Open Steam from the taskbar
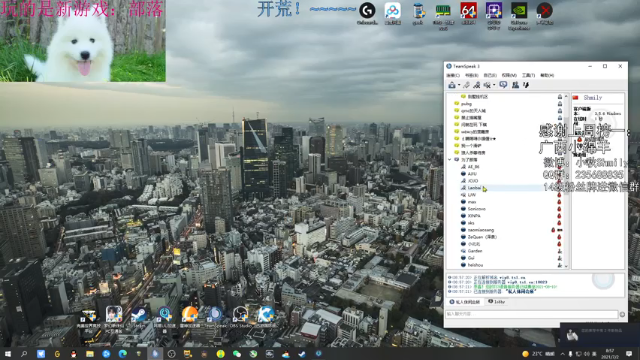Image resolution: width=640 pixels, height=360 pixels. [x=302, y=353]
